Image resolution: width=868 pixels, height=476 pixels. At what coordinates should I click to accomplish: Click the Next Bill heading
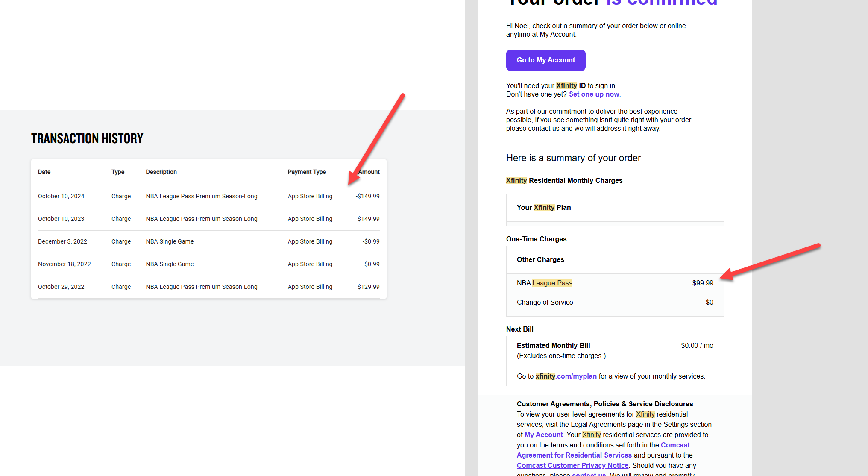pyautogui.click(x=520, y=329)
